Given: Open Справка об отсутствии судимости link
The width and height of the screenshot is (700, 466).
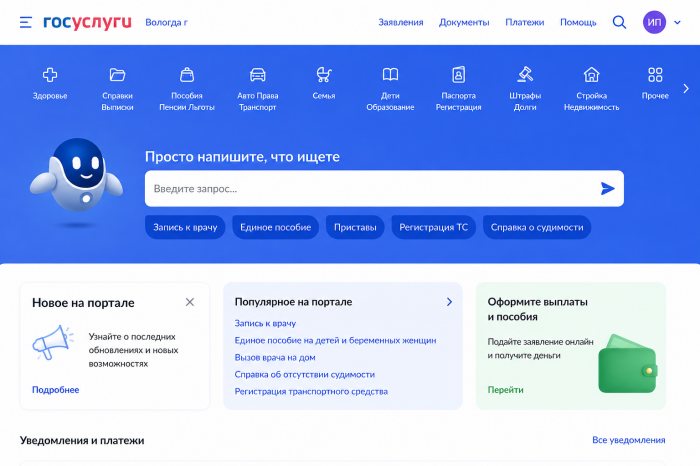Looking at the screenshot, I should coord(304,374).
